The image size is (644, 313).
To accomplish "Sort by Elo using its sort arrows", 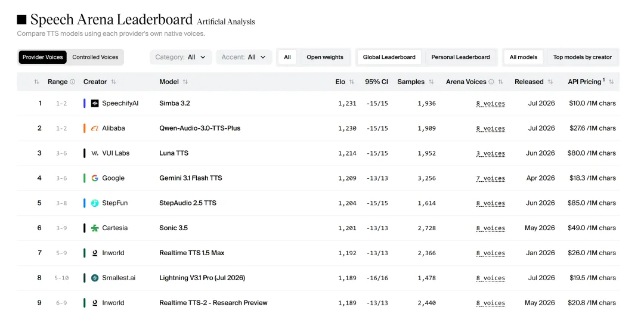I will (352, 82).
